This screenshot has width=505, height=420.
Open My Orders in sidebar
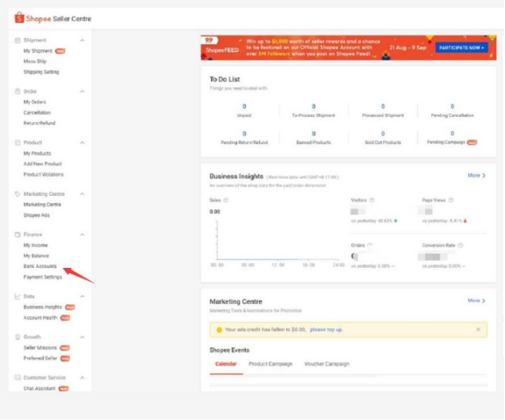pyautogui.click(x=35, y=102)
